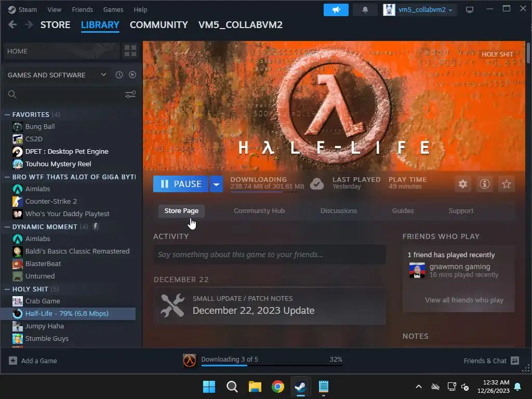Open the Help menu

(140, 10)
